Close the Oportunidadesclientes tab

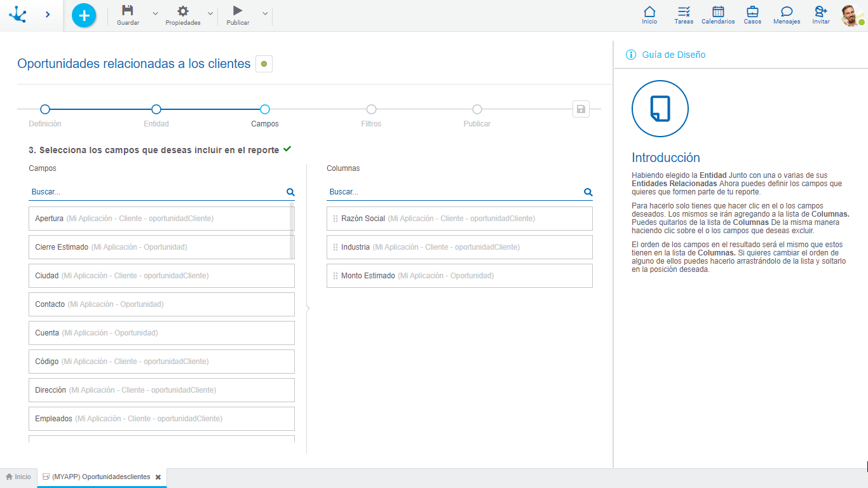coord(158,477)
